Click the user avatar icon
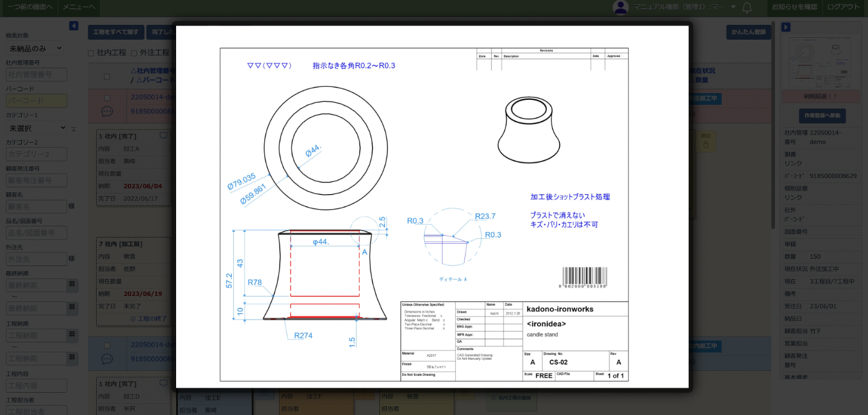 tap(621, 7)
